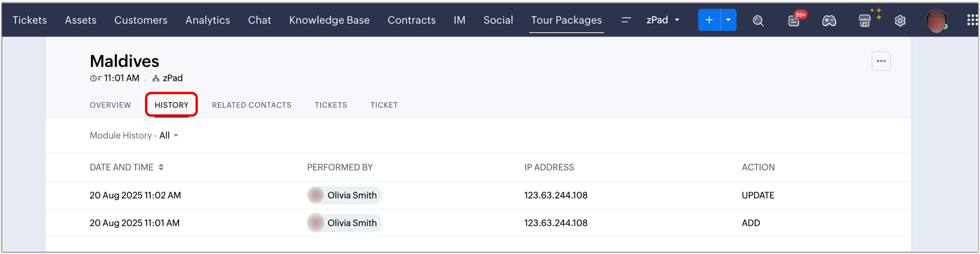Click the gamepad gamification icon

point(829,20)
